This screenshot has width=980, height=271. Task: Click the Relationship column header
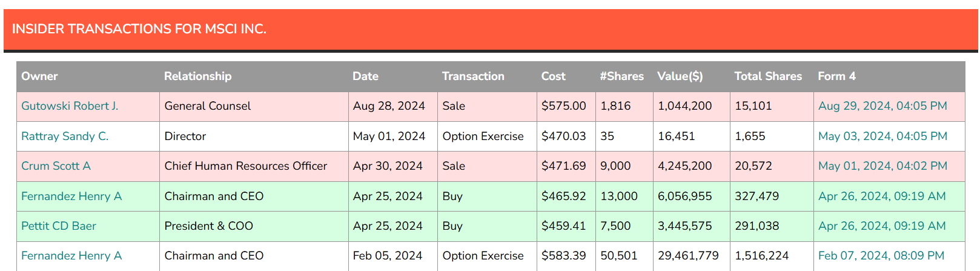pyautogui.click(x=197, y=76)
